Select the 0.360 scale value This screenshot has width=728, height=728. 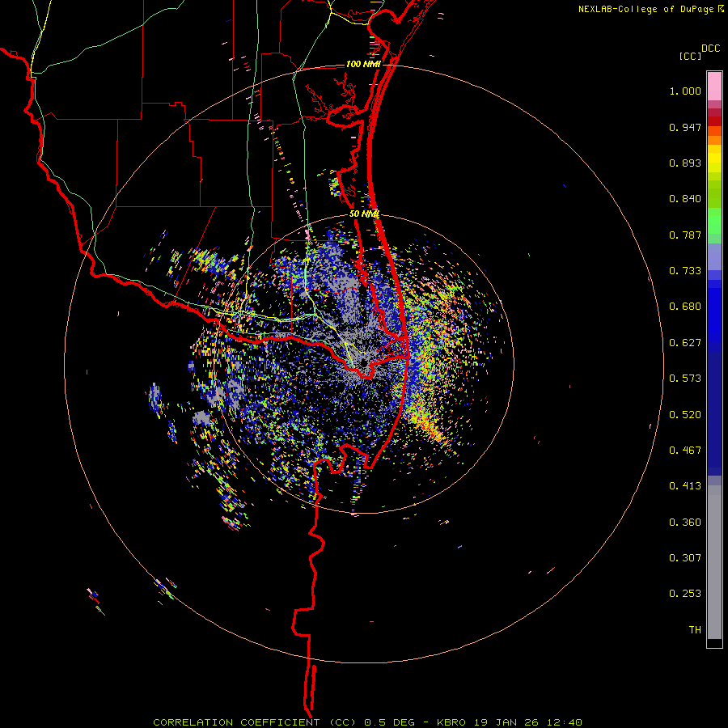click(x=685, y=523)
